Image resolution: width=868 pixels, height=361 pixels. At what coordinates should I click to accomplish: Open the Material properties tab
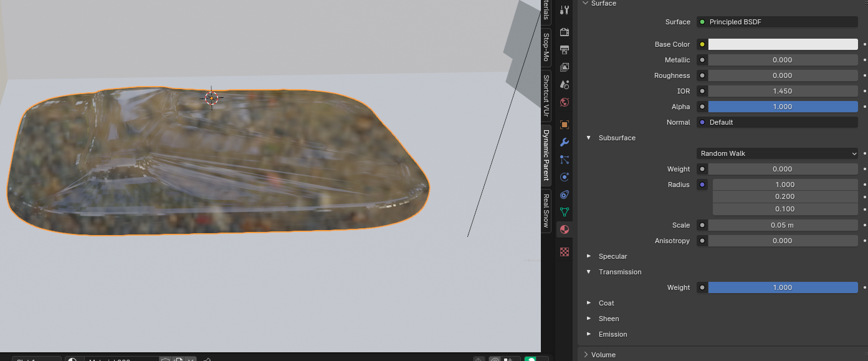coord(565,229)
